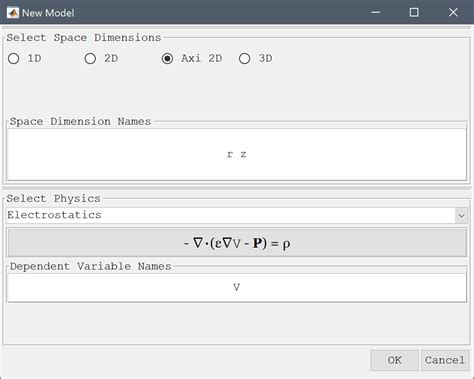Image resolution: width=474 pixels, height=379 pixels.
Task: Minimize the New Model window
Action: coord(376,12)
